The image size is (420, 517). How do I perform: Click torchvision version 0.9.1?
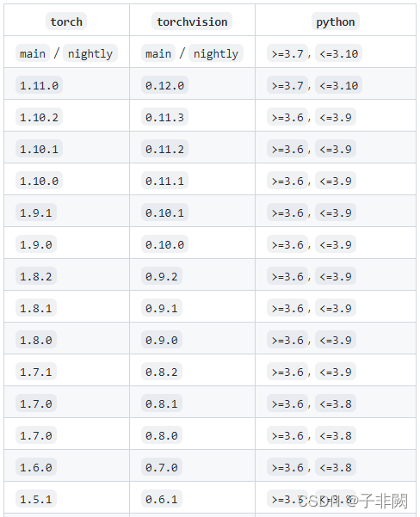click(x=162, y=308)
